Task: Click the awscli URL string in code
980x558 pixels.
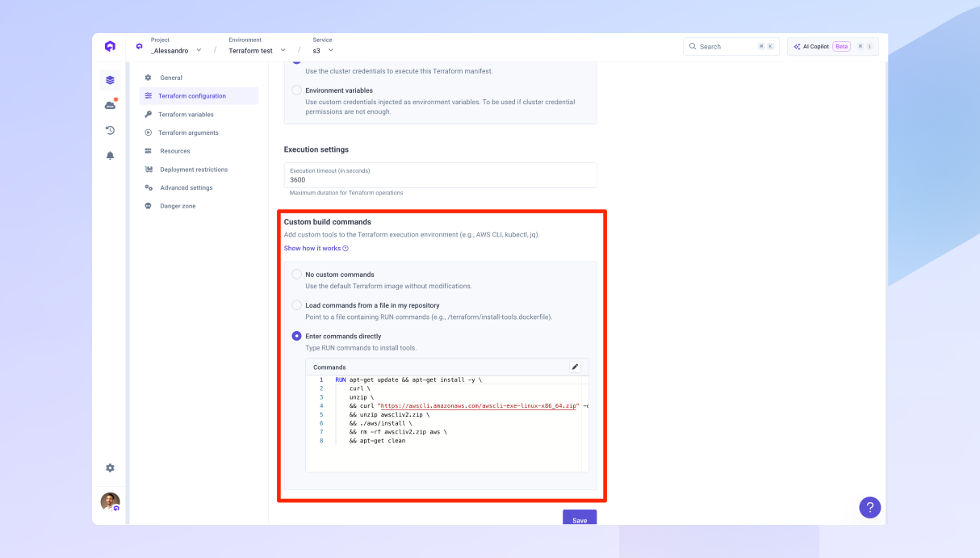Action: coord(478,406)
